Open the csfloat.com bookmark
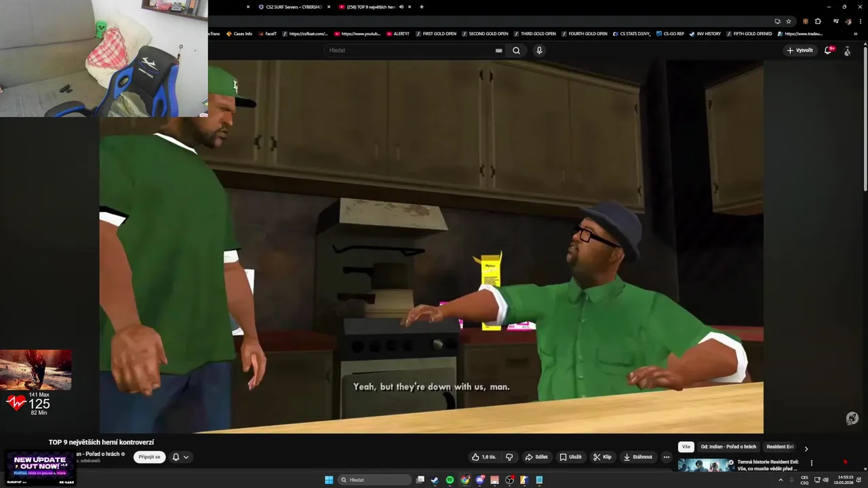The image size is (868, 488). click(305, 34)
